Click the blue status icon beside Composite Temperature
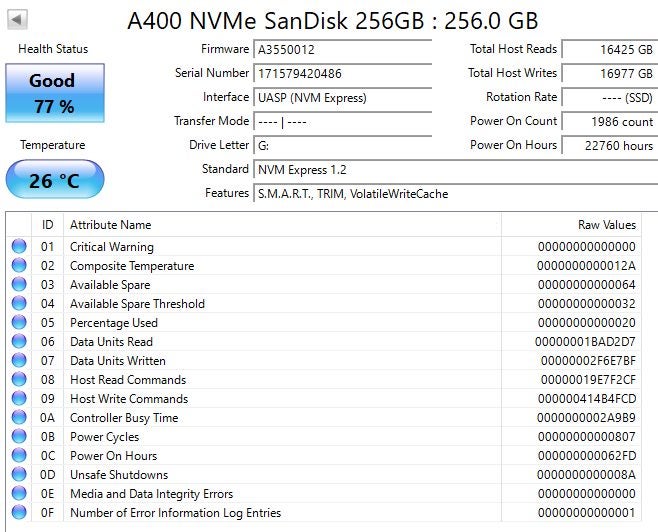This screenshot has height=532, width=658. click(x=19, y=265)
